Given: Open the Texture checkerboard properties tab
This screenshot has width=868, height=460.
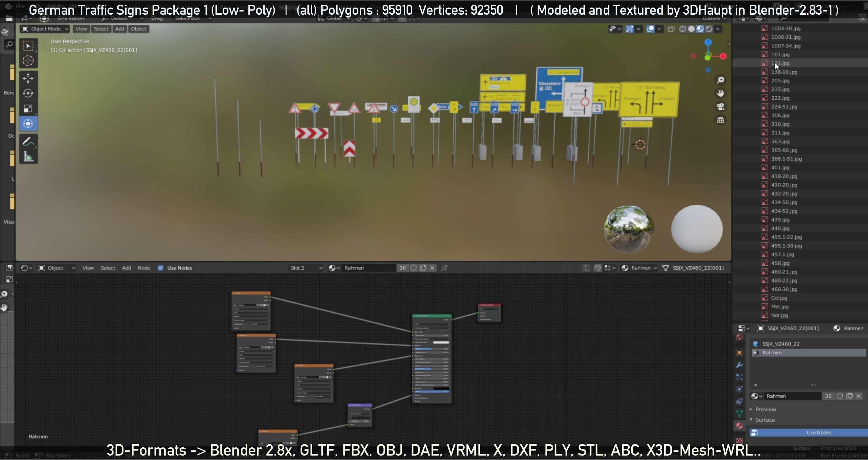Looking at the screenshot, I should coord(739,441).
